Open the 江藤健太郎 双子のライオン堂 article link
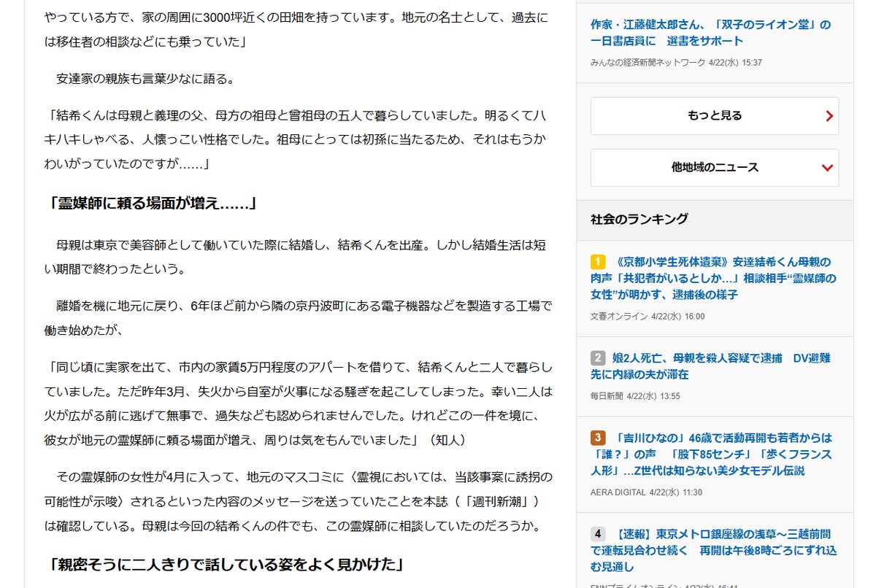The width and height of the screenshot is (876, 588). 710,33
